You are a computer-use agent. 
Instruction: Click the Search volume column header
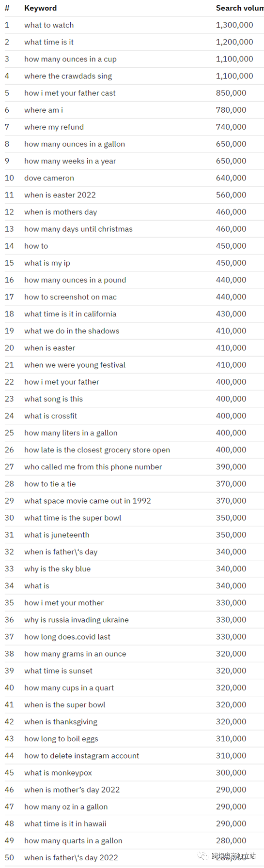(x=240, y=8)
